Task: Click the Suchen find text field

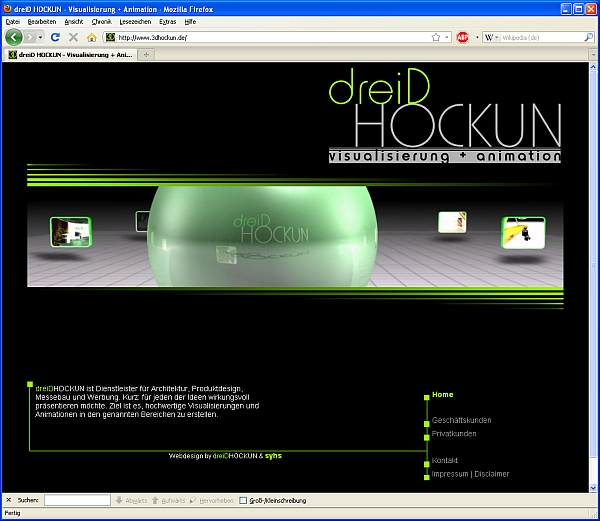Action: tap(77, 500)
